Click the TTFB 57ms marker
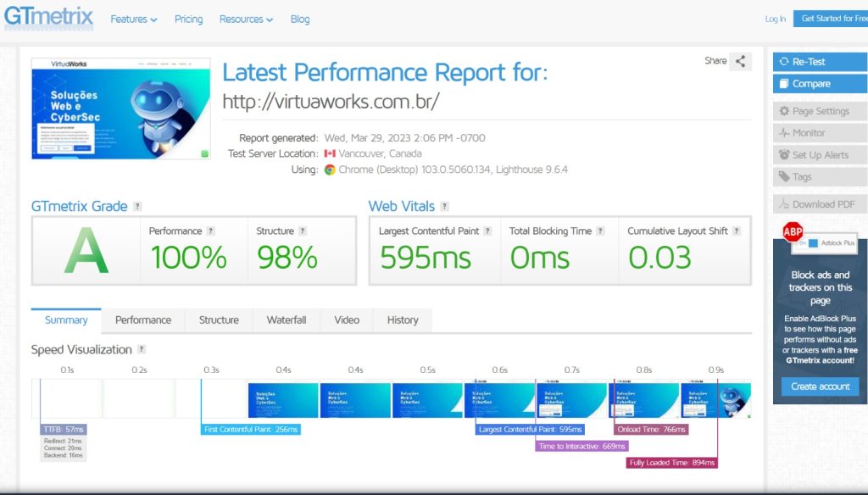868x495 pixels. pos(64,429)
